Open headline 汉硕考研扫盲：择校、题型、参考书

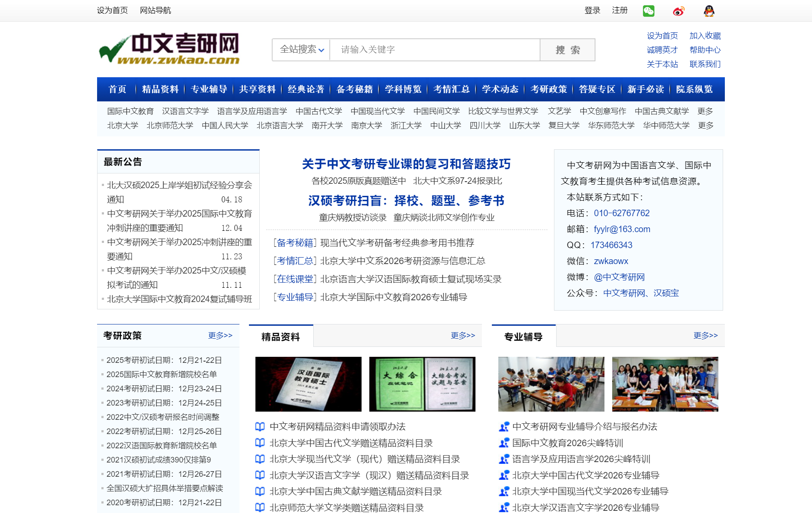click(406, 201)
